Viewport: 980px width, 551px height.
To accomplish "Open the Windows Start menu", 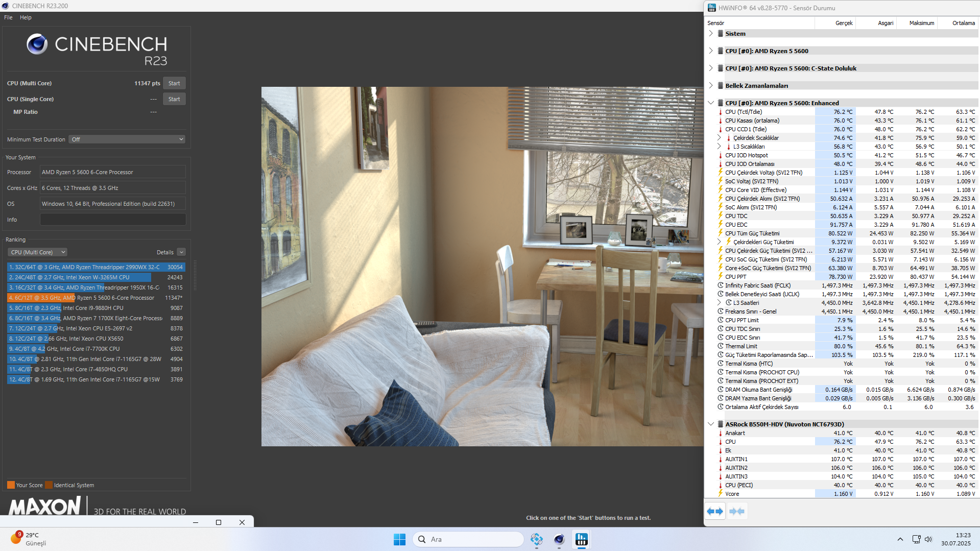I will pyautogui.click(x=399, y=539).
